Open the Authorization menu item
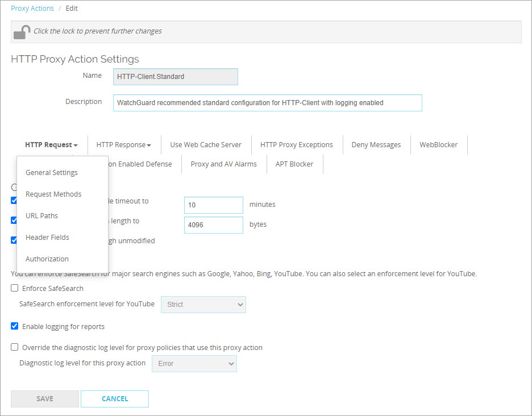532x416 pixels. (x=47, y=259)
